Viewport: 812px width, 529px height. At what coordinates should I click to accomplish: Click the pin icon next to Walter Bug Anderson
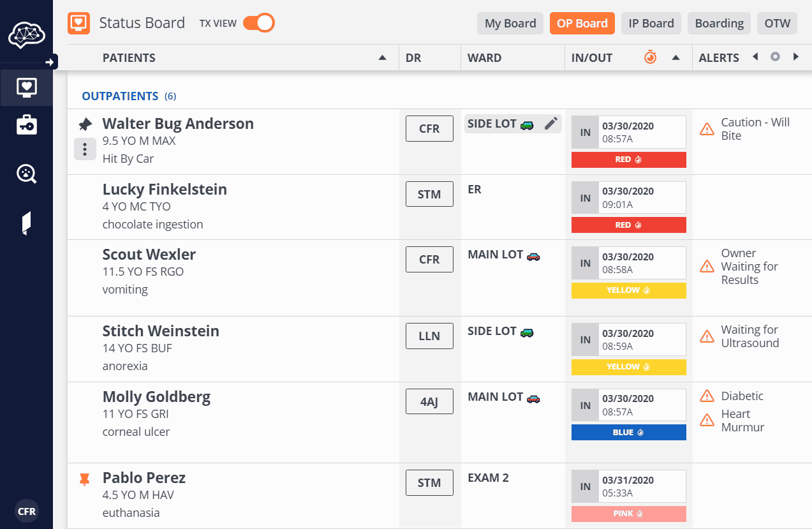point(85,124)
